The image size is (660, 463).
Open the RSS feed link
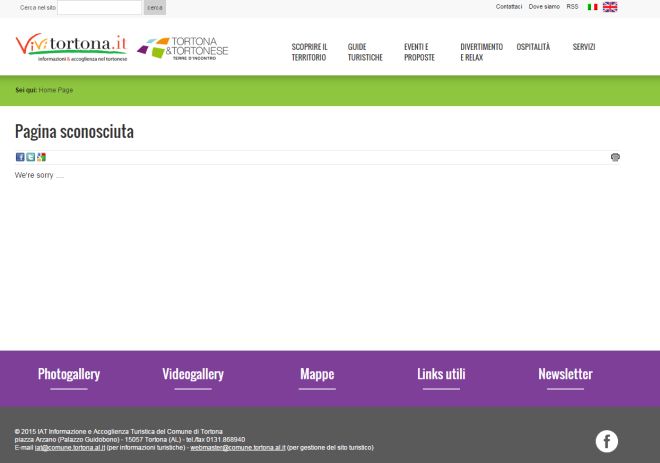tap(572, 7)
